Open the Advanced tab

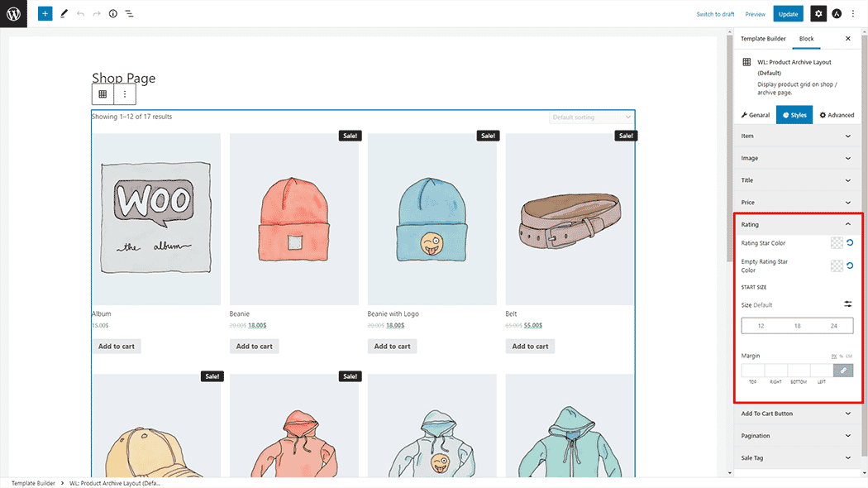(837, 115)
